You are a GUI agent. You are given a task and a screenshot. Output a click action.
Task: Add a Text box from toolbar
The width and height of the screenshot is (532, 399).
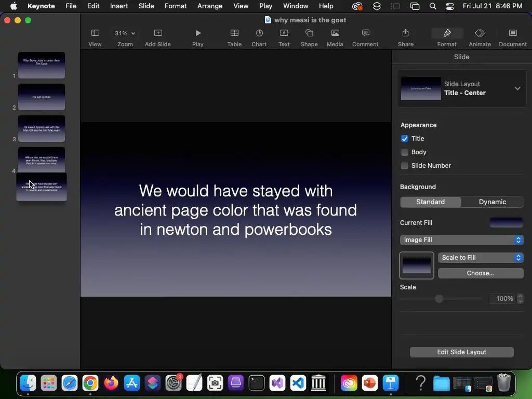click(x=284, y=37)
